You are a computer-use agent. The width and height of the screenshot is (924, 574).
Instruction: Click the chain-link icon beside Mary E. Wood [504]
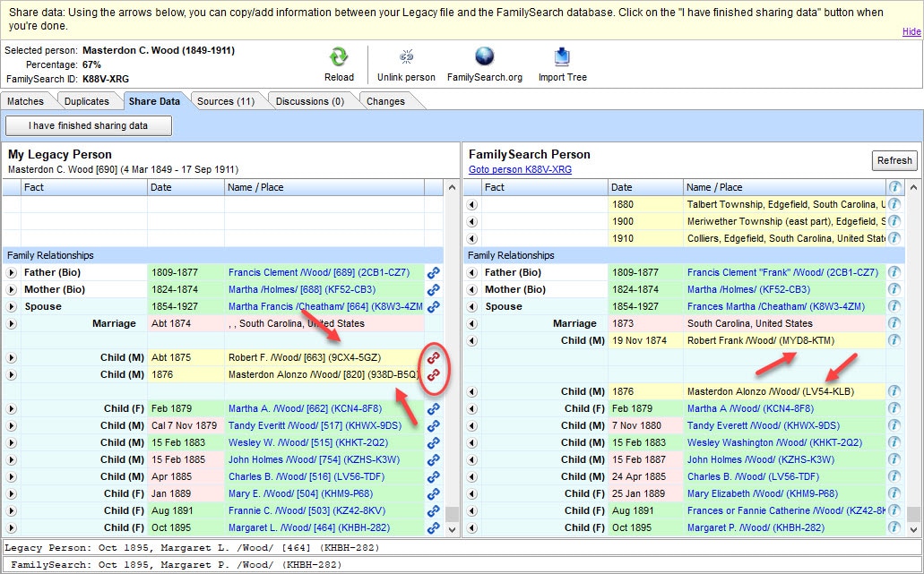coord(433,494)
